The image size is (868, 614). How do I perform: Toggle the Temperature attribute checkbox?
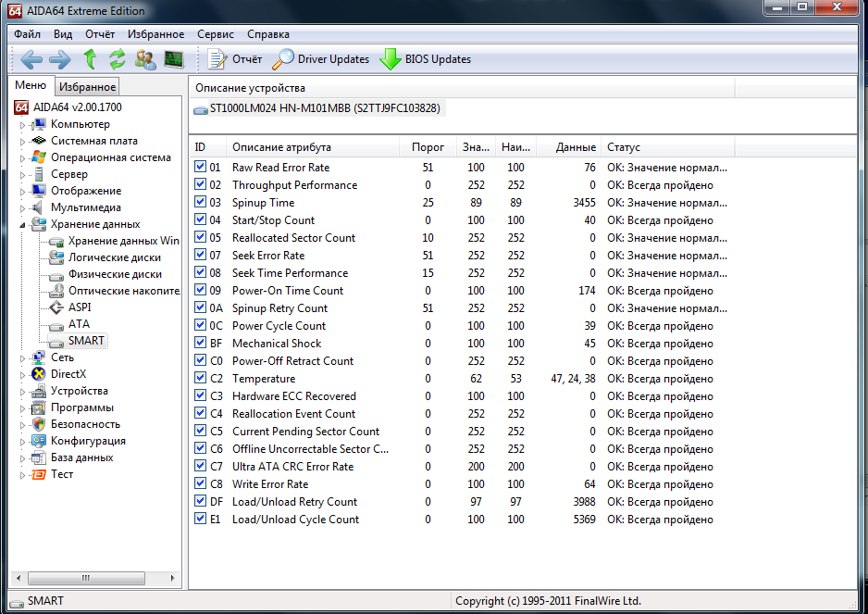click(201, 379)
